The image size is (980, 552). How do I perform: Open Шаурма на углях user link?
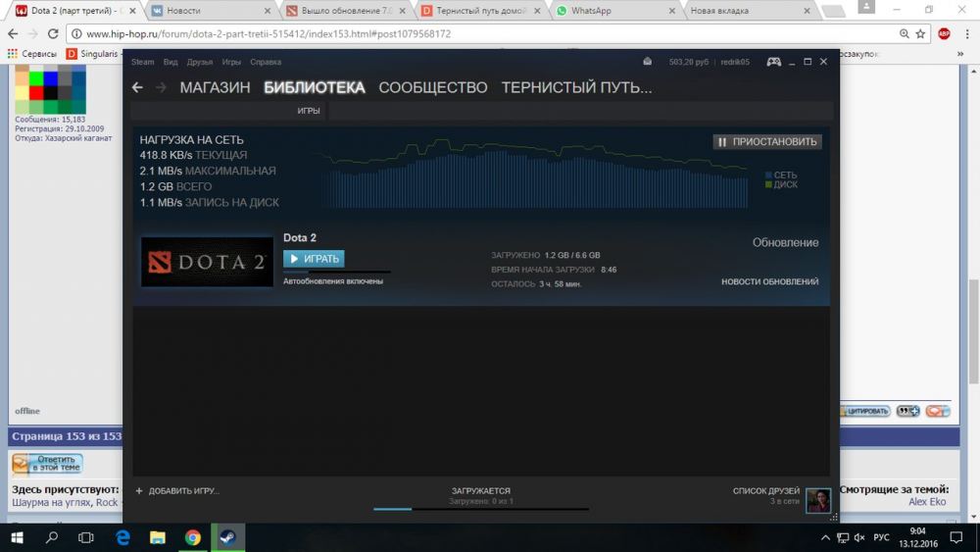coord(51,502)
